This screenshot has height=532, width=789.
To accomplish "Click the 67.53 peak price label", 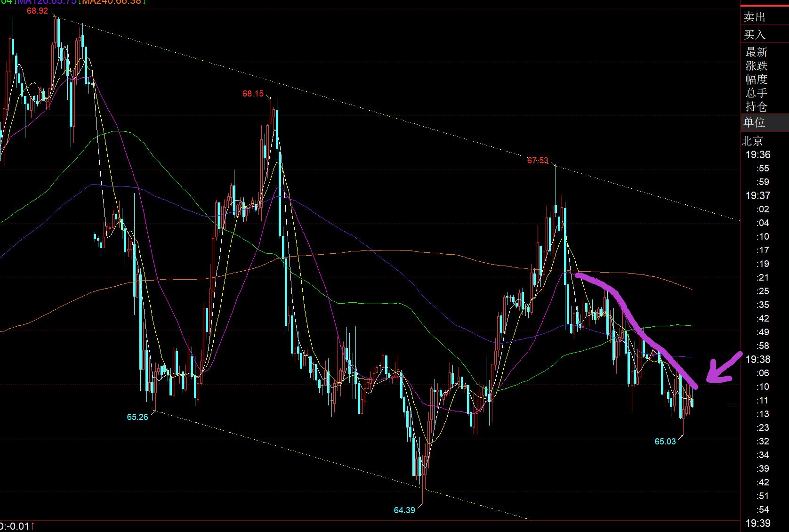I will coord(538,161).
